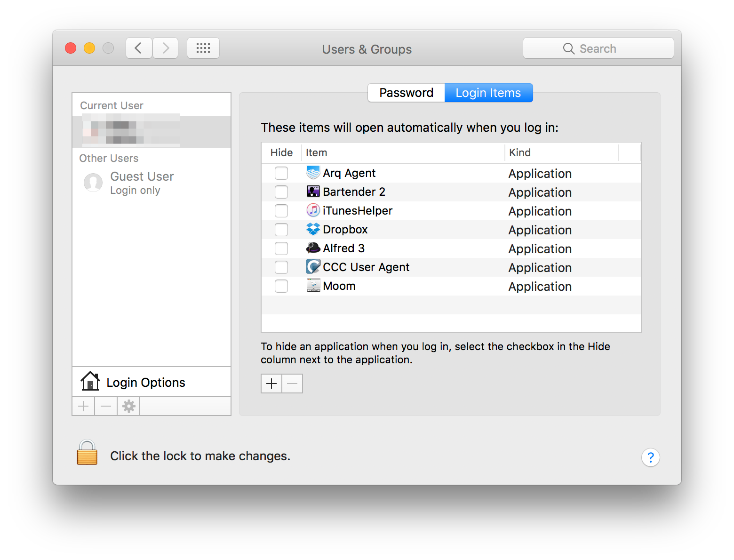Viewport: 734px width, 560px height.
Task: Click the Guest User avatar icon
Action: click(93, 183)
